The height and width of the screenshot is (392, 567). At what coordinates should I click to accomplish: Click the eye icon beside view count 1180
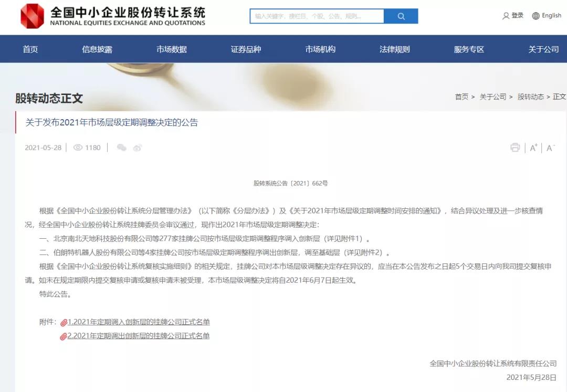[x=78, y=147]
